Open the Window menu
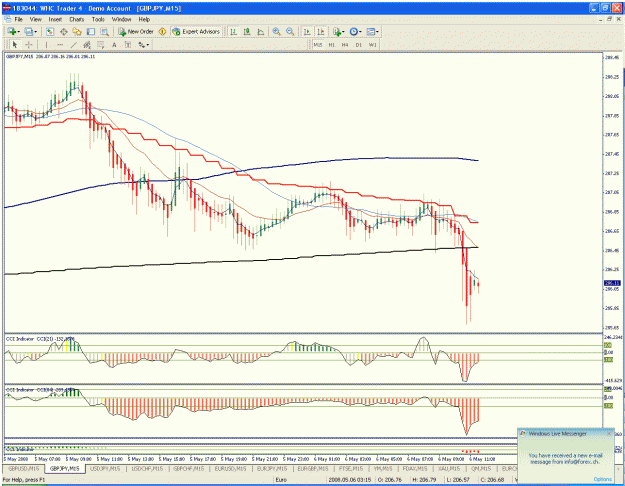This screenshot has width=625, height=486. pyautogui.click(x=121, y=19)
